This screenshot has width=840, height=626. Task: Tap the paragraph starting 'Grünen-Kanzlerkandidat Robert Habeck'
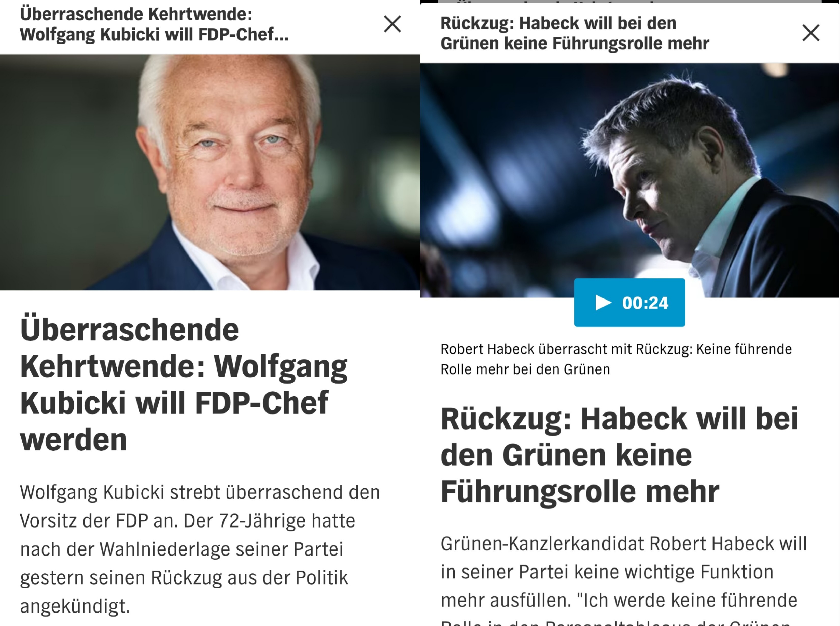(624, 580)
